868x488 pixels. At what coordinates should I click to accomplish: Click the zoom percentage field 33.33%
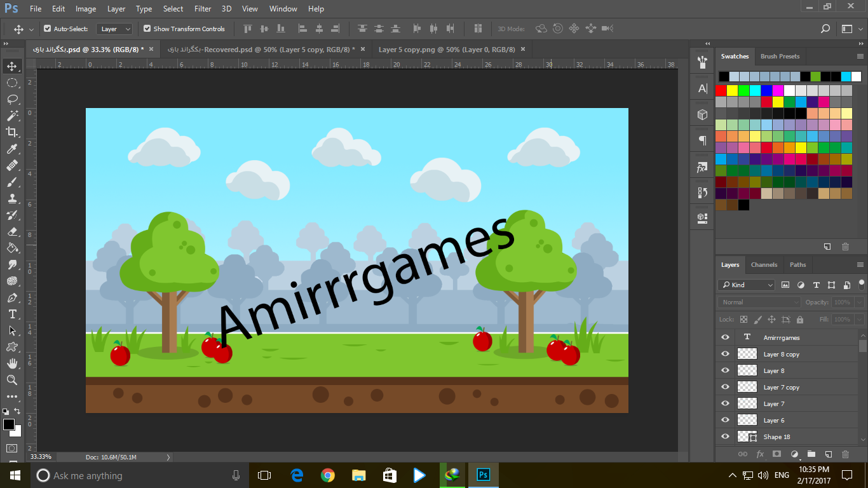pos(41,457)
